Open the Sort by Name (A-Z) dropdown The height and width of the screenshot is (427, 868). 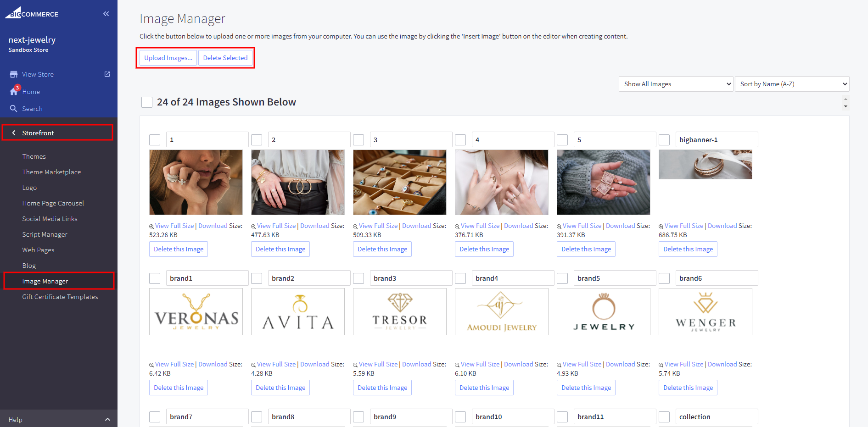(792, 84)
